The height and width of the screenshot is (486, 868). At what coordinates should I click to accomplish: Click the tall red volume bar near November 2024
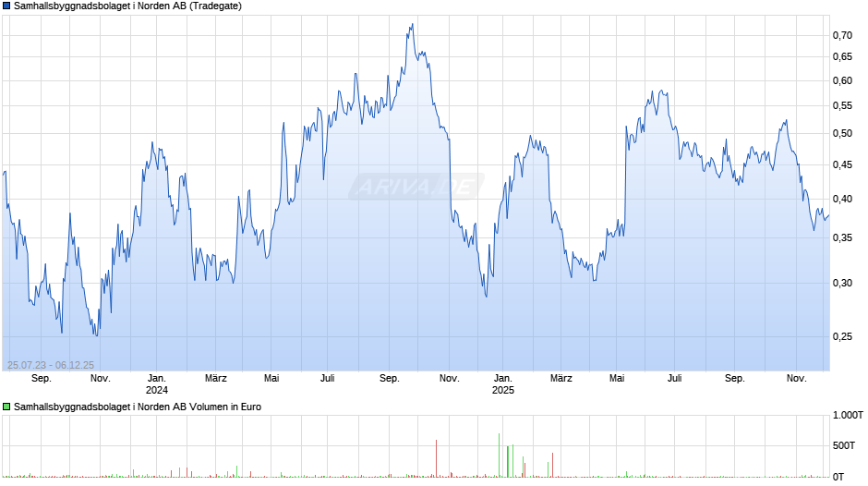pos(436,458)
